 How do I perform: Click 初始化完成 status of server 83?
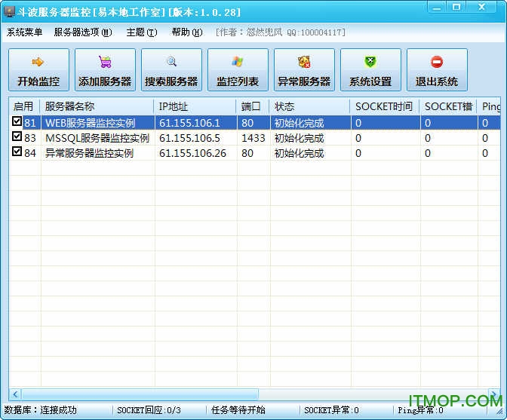(299, 138)
